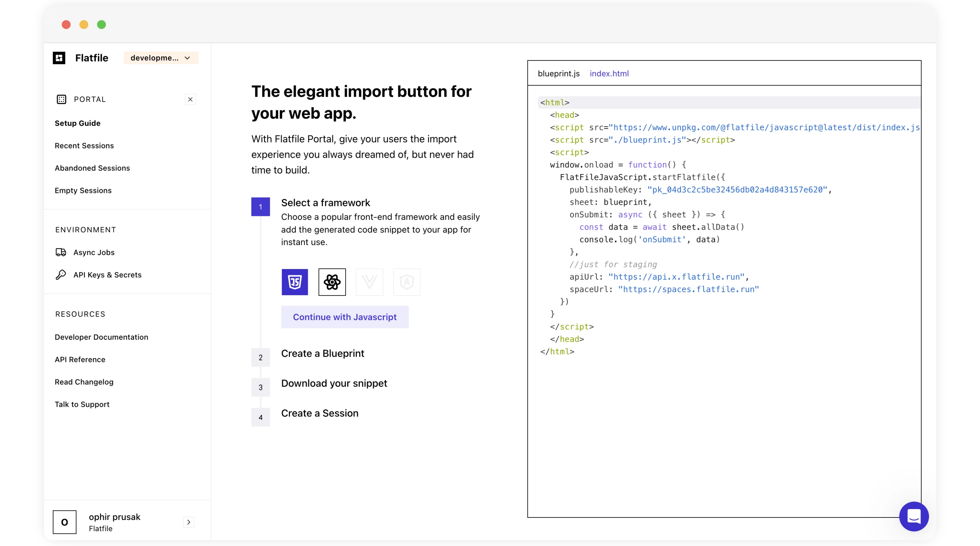Viewport: 980px width, 546px height.
Task: Close the Portal sidebar section
Action: (x=190, y=99)
